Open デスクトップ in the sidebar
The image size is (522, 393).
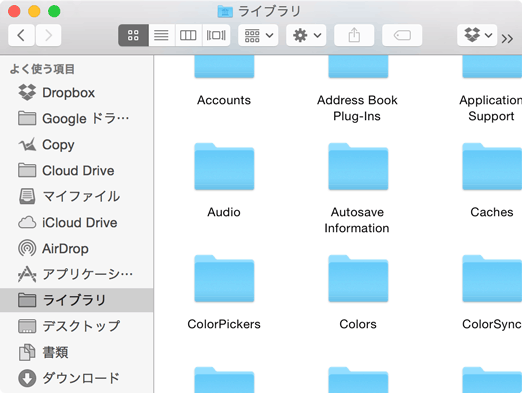tap(77, 326)
